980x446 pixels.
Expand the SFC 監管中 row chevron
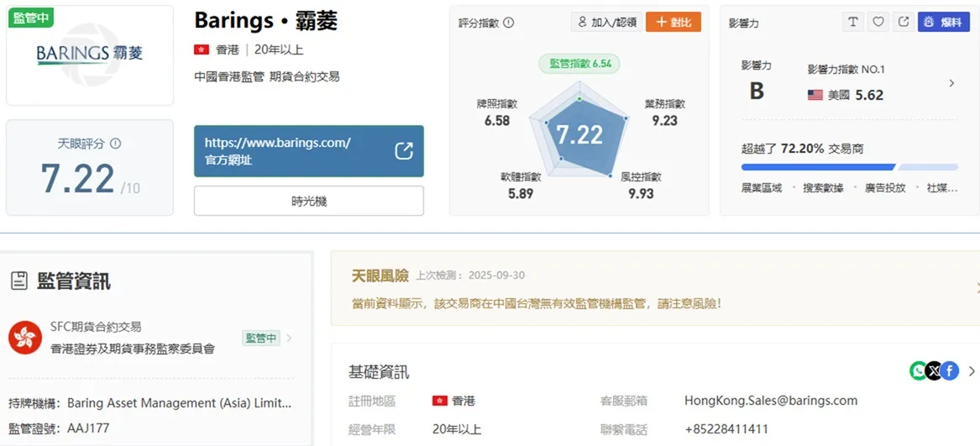click(x=289, y=338)
